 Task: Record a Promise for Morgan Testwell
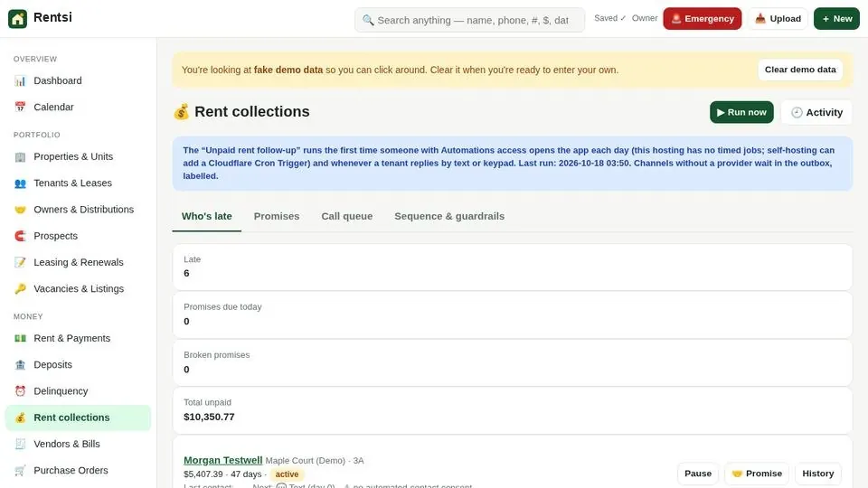(x=756, y=474)
